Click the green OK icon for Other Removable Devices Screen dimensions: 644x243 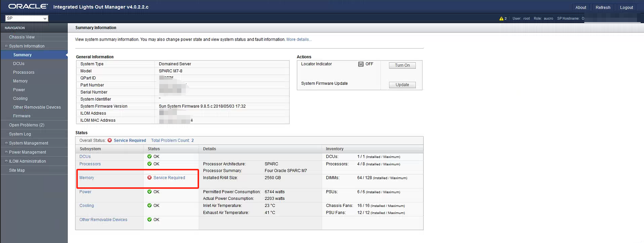149,219
